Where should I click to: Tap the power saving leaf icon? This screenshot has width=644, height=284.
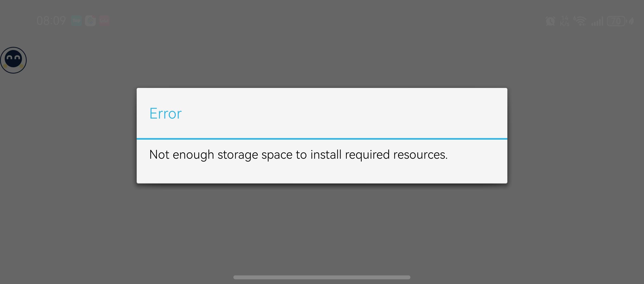632,21
